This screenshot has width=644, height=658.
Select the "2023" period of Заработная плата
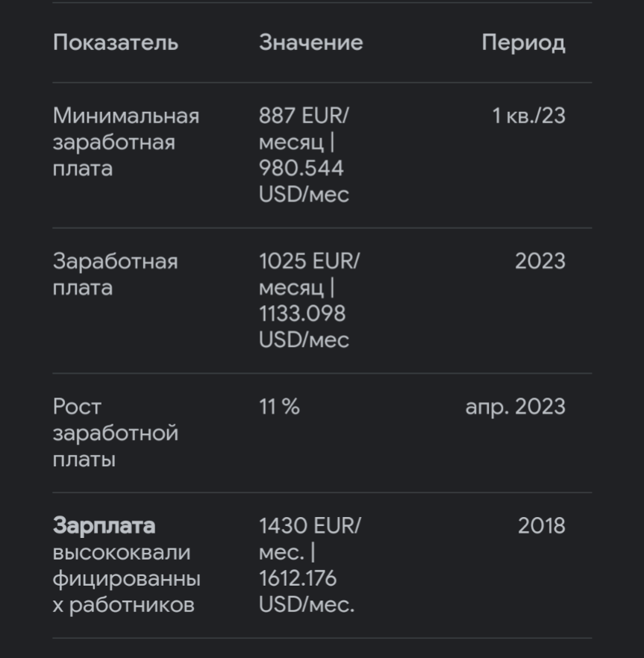[x=540, y=262]
